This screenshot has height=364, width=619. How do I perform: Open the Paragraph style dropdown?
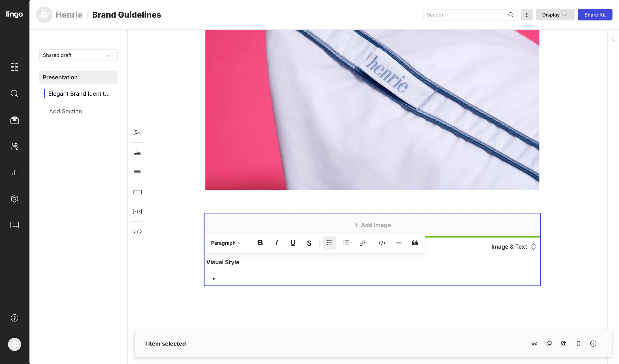(226, 243)
